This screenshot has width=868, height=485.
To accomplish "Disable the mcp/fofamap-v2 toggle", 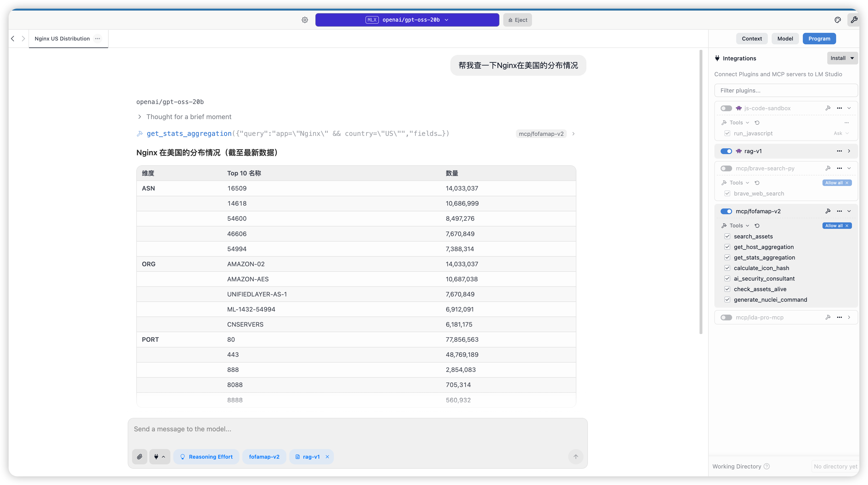I will tap(726, 211).
